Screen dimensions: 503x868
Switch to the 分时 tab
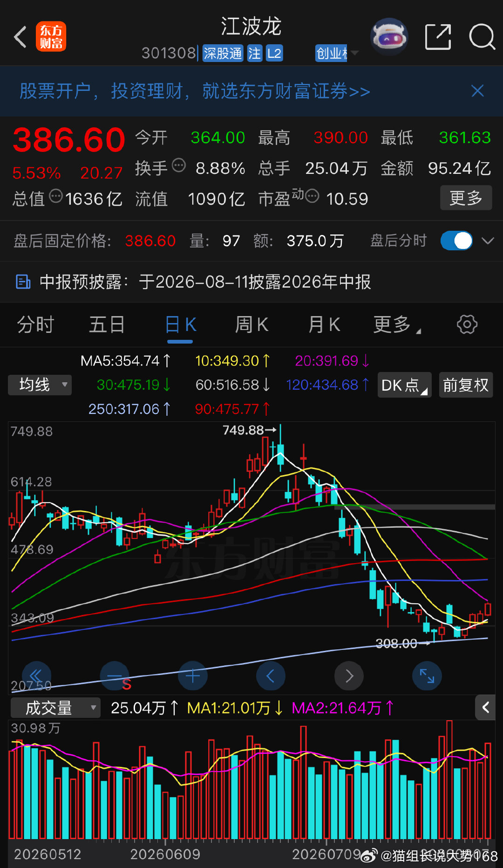pyautogui.click(x=36, y=324)
